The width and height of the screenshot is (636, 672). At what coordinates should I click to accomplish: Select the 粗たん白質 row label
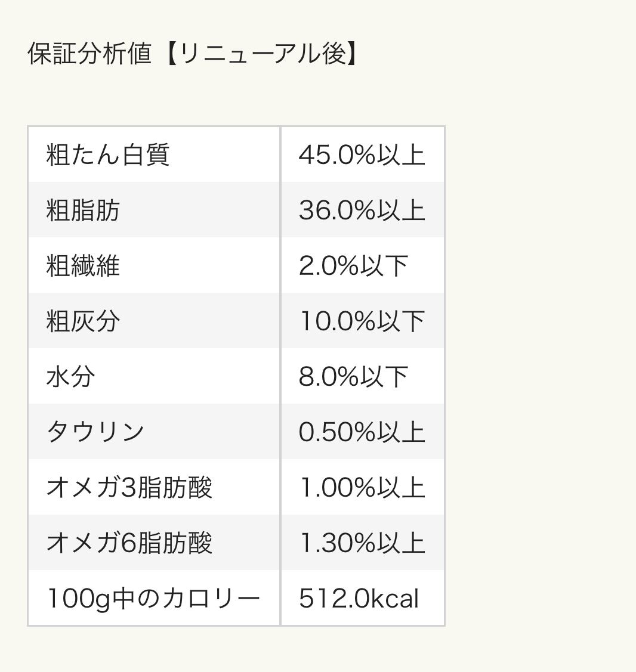[108, 155]
